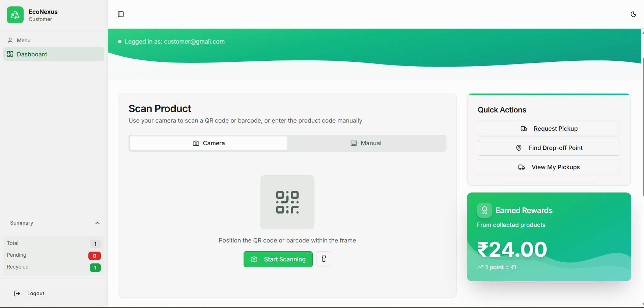Select the Camera tab
Viewport: 644px width, 308px height.
pyautogui.click(x=209, y=143)
